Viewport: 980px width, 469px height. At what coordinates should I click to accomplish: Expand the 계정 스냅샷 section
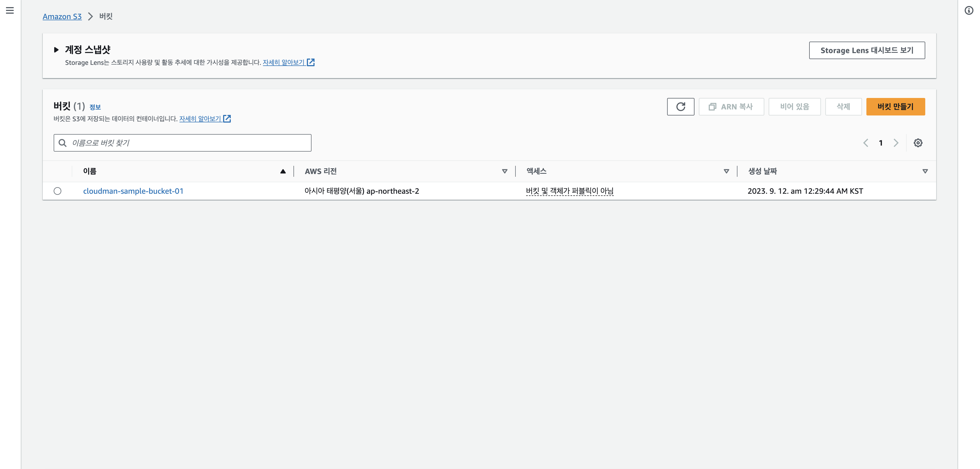(56, 50)
